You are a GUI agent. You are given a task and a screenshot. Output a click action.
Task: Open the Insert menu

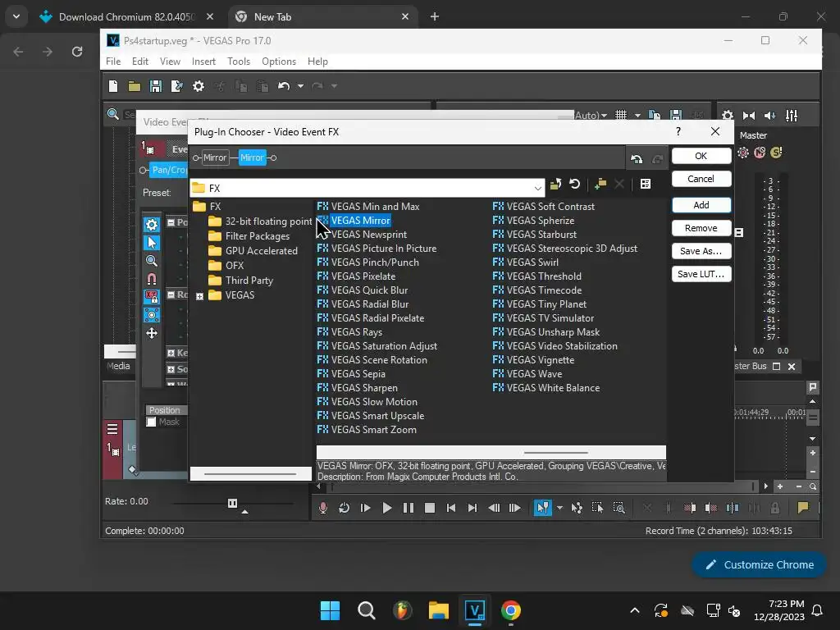pyautogui.click(x=203, y=61)
